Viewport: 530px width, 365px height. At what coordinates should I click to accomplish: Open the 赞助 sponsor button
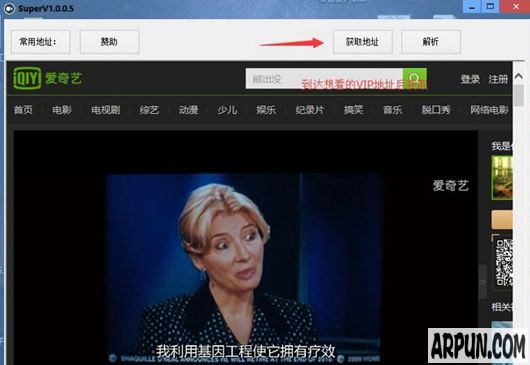[x=110, y=42]
